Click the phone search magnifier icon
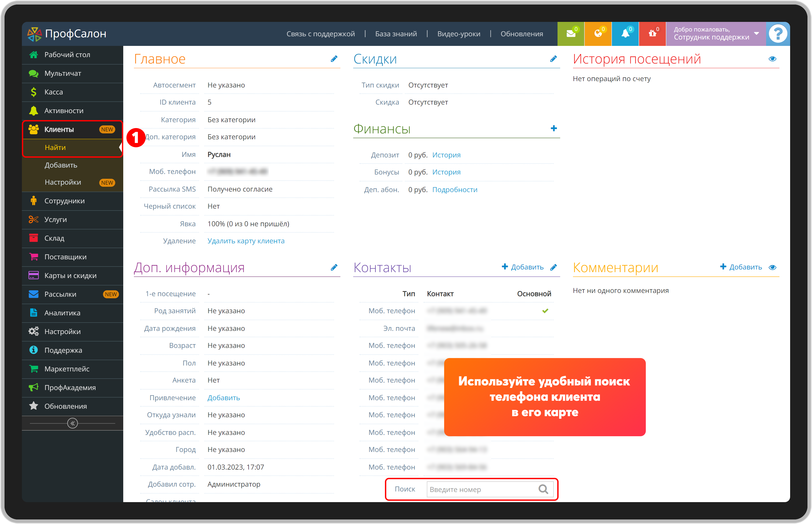 pyautogui.click(x=543, y=489)
